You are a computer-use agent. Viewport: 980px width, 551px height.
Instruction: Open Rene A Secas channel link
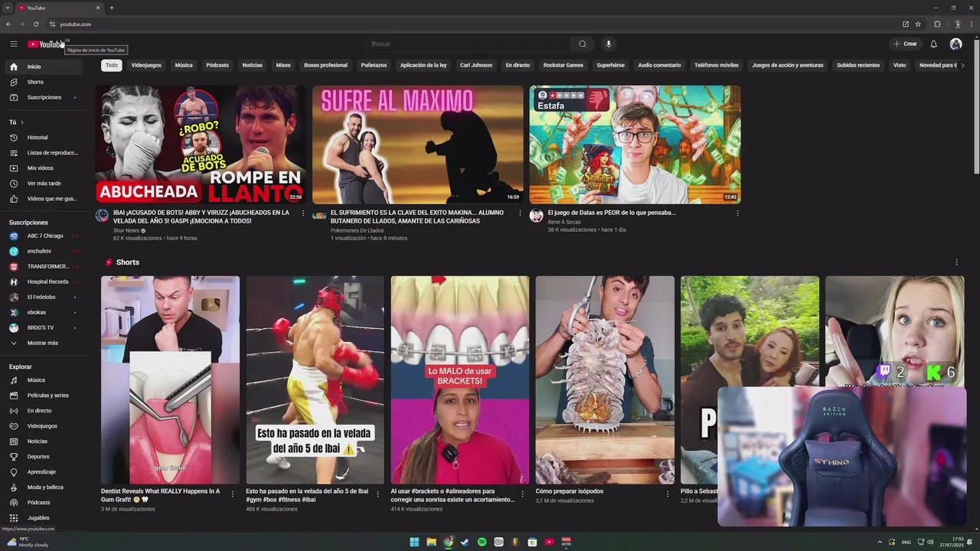(564, 222)
